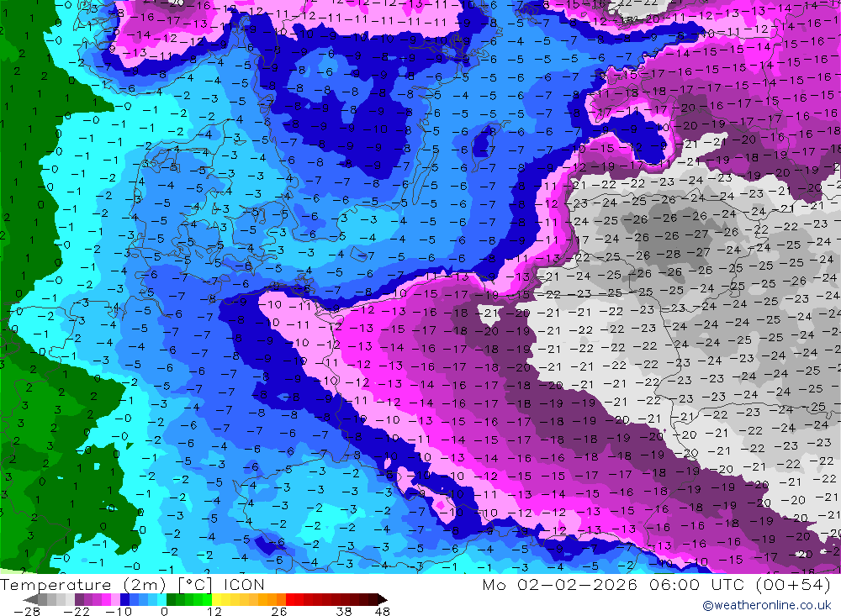Image resolution: width=841 pixels, height=616 pixels.
Task: Click the 48 label on the legend scale
Action: pos(383,611)
